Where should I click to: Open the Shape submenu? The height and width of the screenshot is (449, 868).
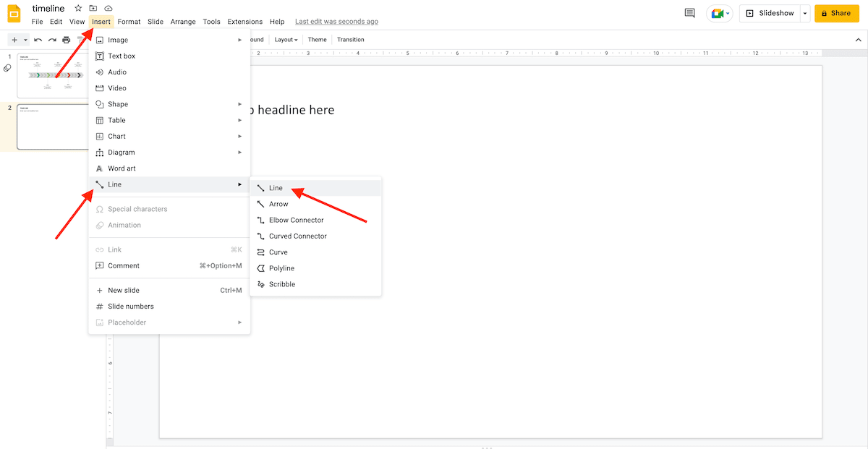click(169, 104)
